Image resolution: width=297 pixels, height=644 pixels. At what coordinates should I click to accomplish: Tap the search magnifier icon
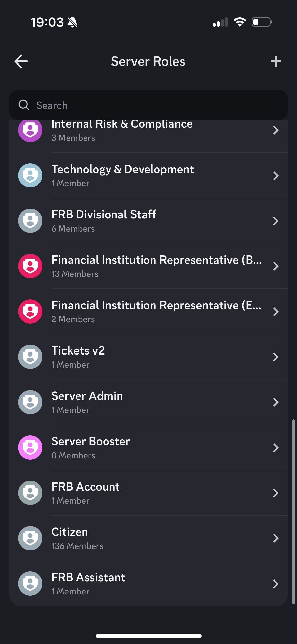click(24, 105)
